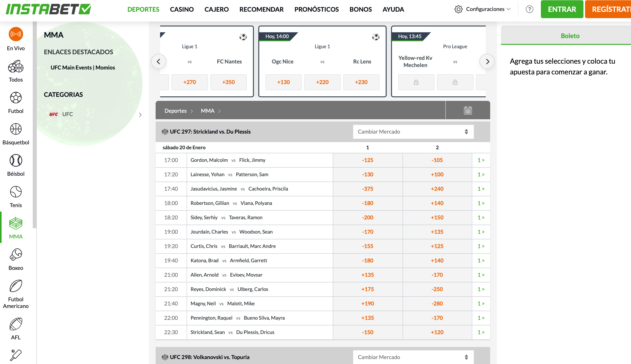The width and height of the screenshot is (631, 364).
Task: Select the Futbol Americano football icon
Action: pyautogui.click(x=16, y=286)
